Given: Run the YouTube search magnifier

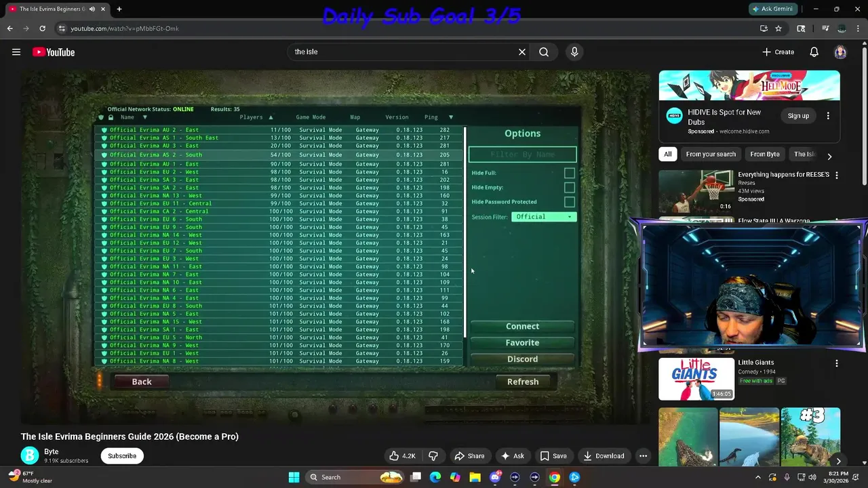Looking at the screenshot, I should pyautogui.click(x=544, y=52).
